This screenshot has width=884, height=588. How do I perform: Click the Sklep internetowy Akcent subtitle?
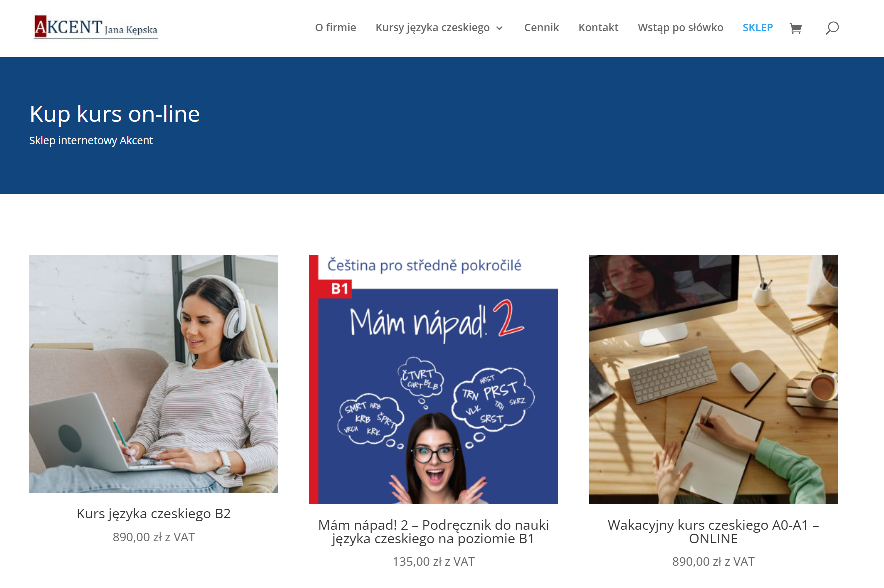tap(91, 141)
